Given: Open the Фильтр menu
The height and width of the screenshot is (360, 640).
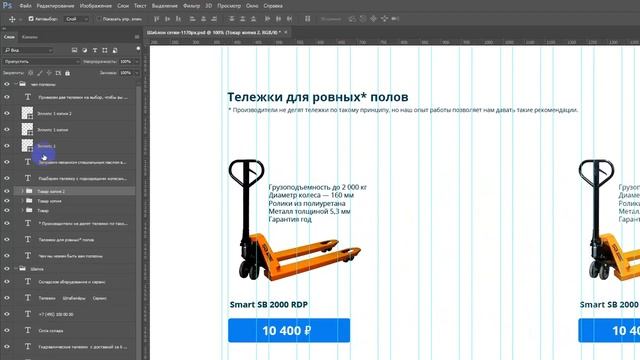Looking at the screenshot, I should coord(191,6).
